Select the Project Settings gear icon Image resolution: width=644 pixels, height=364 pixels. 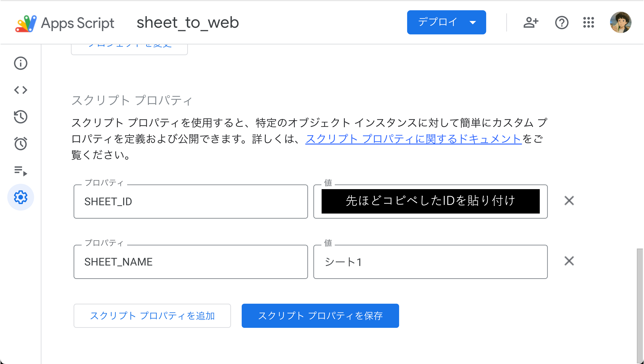tap(20, 197)
